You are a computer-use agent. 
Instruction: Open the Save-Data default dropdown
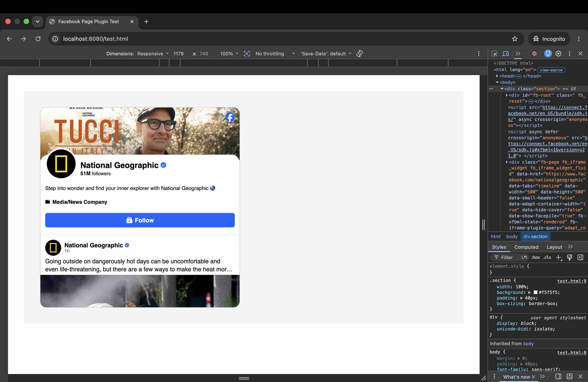tap(326, 54)
